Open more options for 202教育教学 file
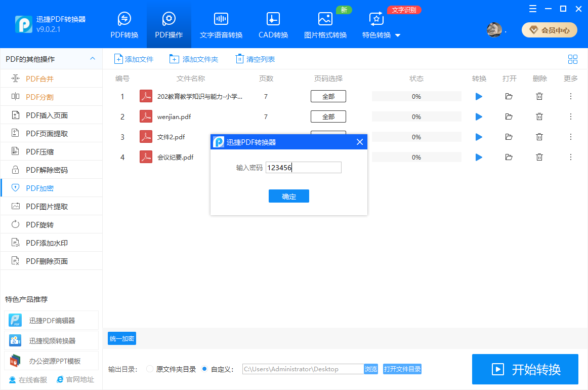 tap(571, 96)
